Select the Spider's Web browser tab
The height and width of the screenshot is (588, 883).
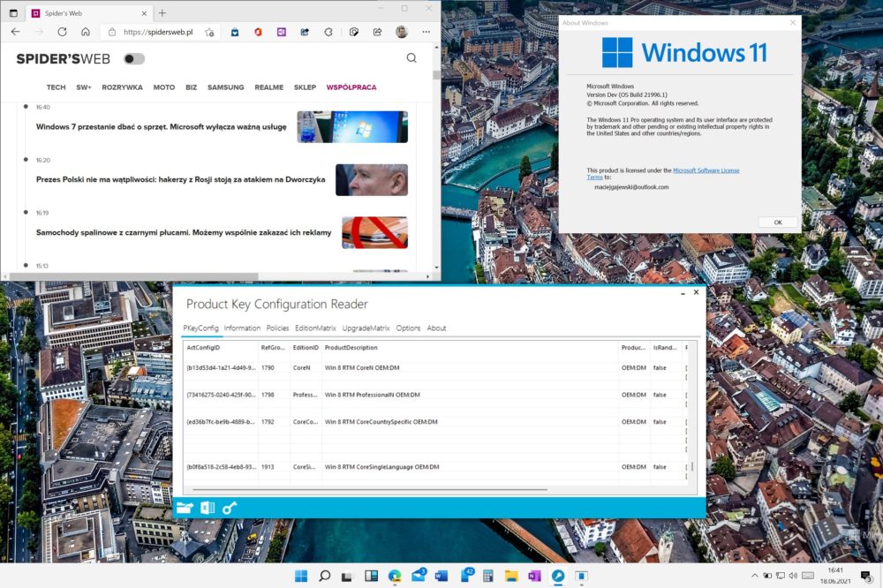[x=89, y=13]
